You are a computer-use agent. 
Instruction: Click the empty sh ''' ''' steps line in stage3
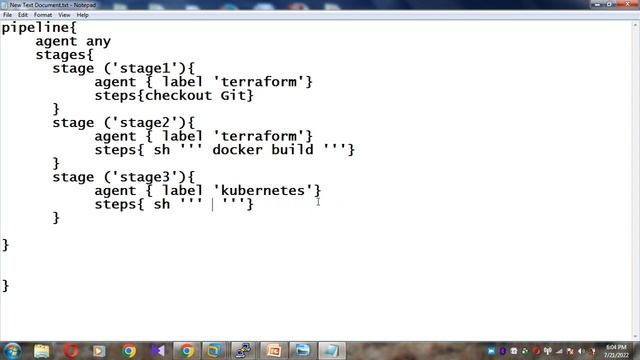click(174, 204)
